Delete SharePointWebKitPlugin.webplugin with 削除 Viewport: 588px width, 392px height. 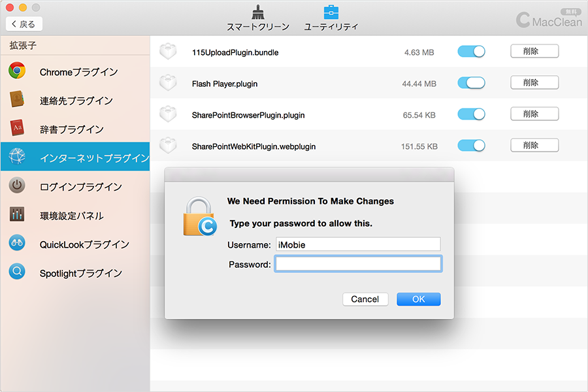(x=534, y=145)
